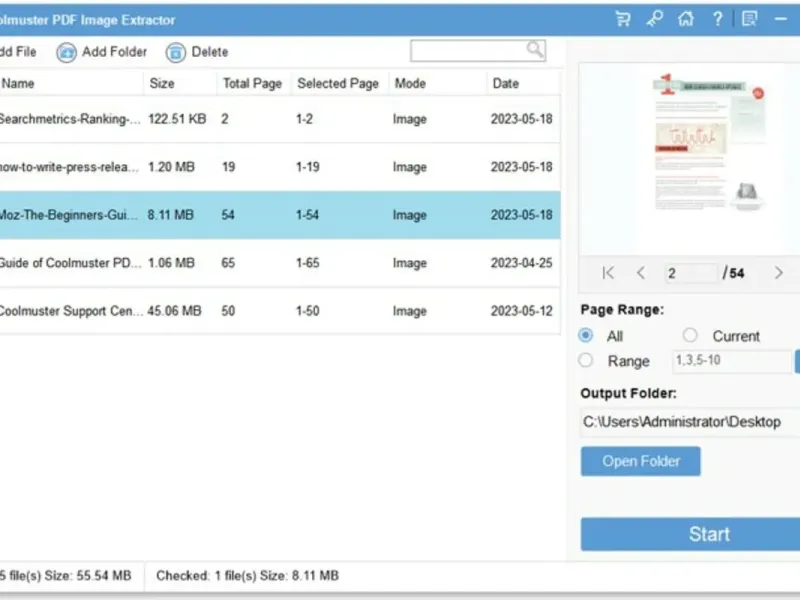This screenshot has height=600, width=800.
Task: Jump to first page in preview
Action: [x=608, y=273]
